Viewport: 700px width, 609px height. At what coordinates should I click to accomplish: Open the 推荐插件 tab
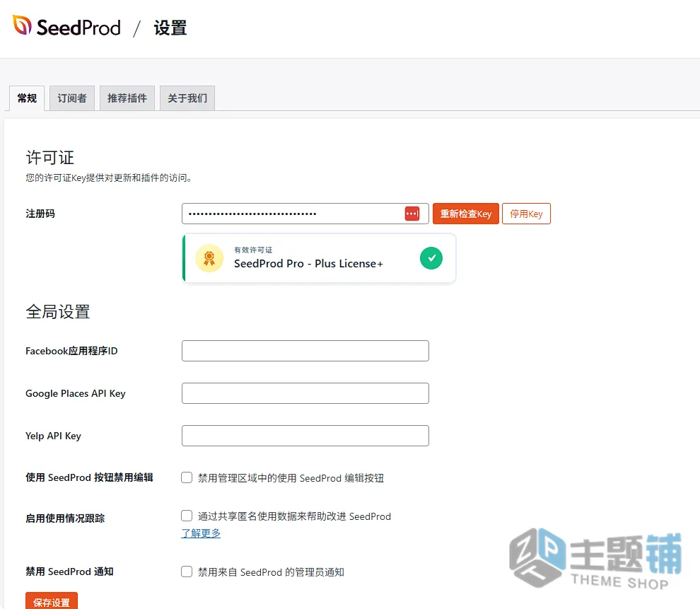(x=127, y=98)
